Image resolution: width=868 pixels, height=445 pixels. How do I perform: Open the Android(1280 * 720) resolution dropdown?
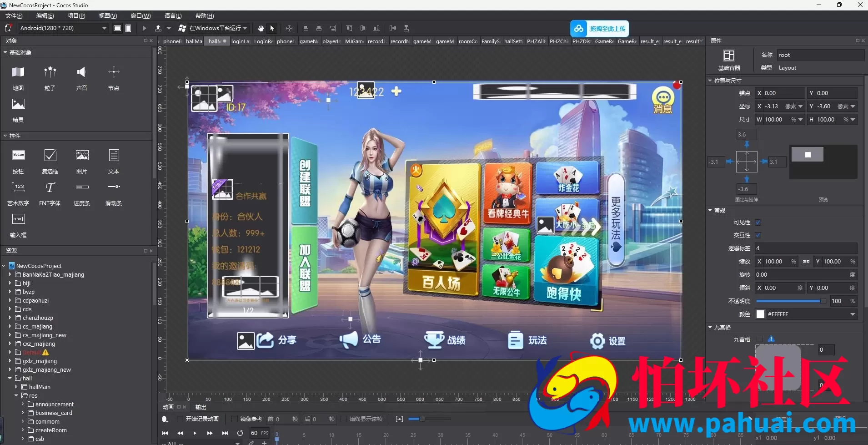[x=64, y=28]
